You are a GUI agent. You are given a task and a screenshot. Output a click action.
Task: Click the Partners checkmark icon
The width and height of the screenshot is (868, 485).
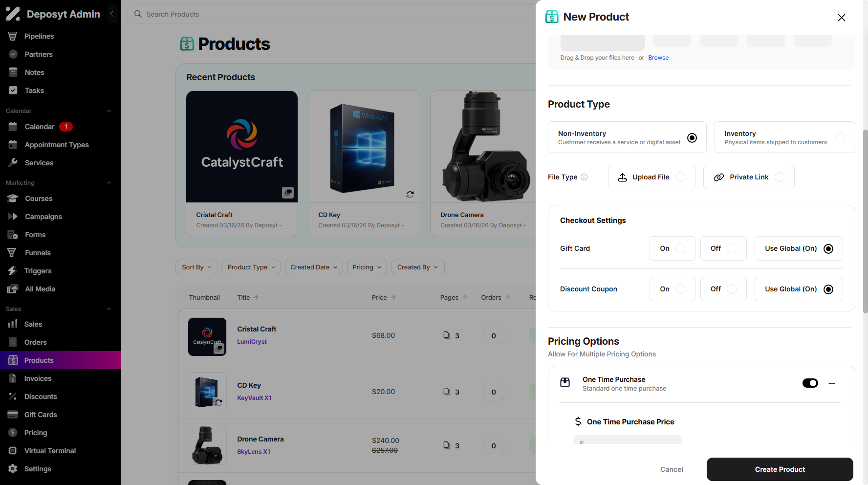(x=13, y=54)
